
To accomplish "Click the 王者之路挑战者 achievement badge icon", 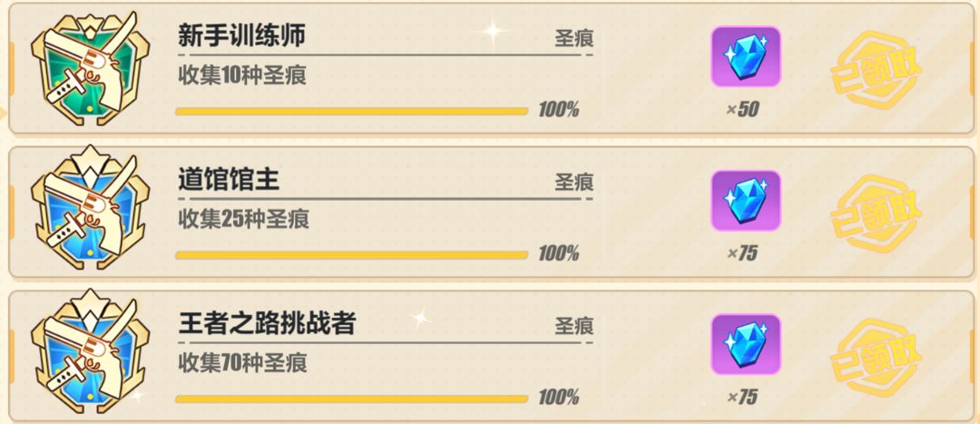I will pyautogui.click(x=90, y=355).
